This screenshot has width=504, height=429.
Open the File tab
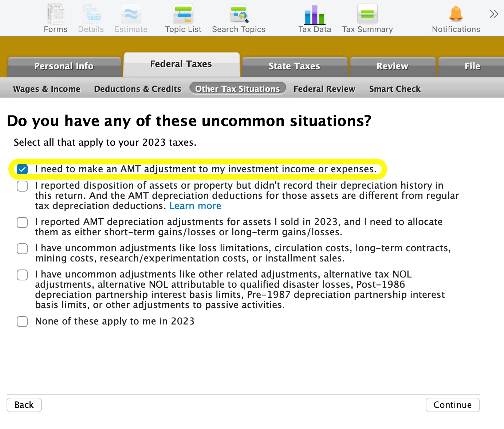tap(472, 66)
